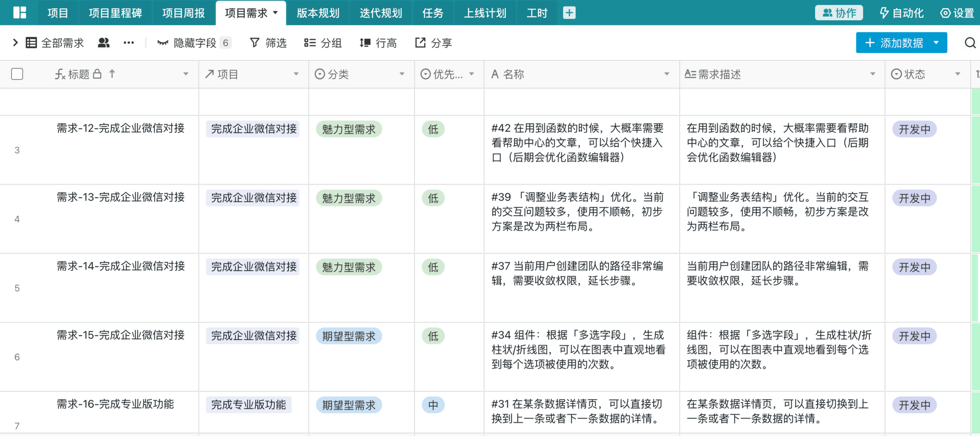Image resolution: width=980 pixels, height=436 pixels.
Task: Switch to the 项目里程碑 tab
Action: pyautogui.click(x=115, y=13)
